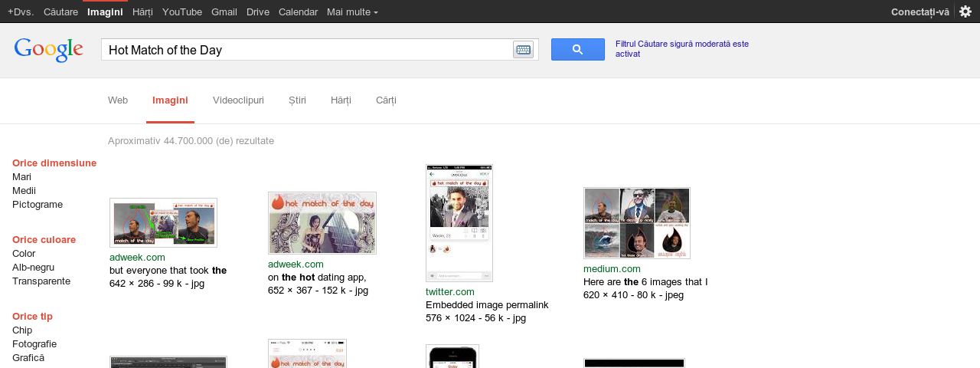
Task: Click the twitter.com source link
Action: tap(450, 292)
